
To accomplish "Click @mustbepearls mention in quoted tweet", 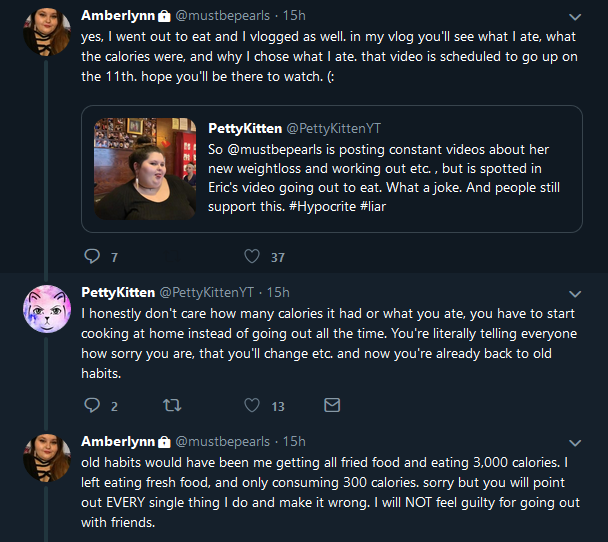I will pos(275,149).
